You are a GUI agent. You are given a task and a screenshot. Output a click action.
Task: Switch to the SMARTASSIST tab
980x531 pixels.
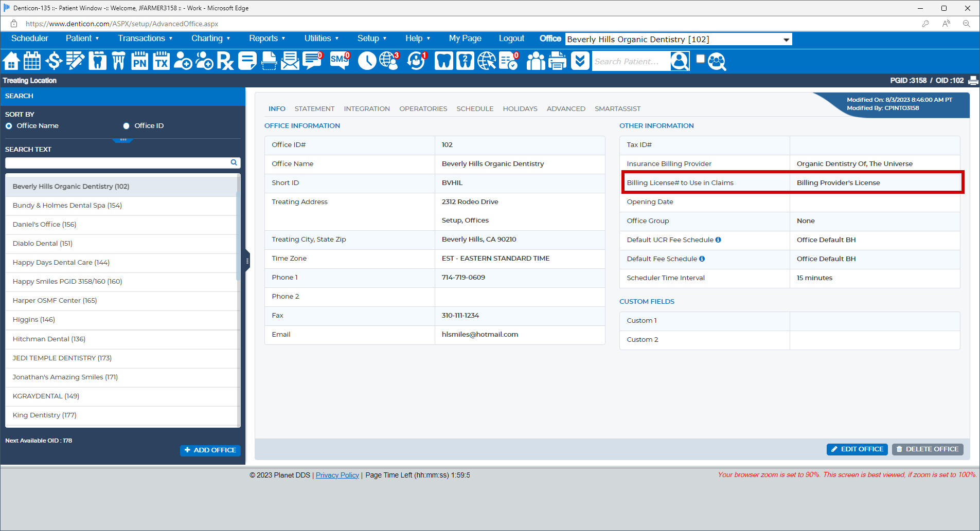pos(617,108)
